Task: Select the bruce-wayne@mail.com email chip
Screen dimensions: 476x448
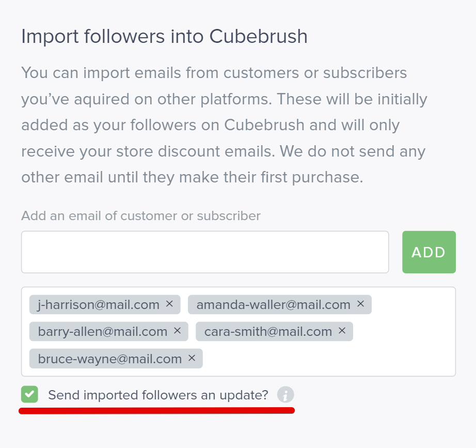Action: tap(116, 358)
